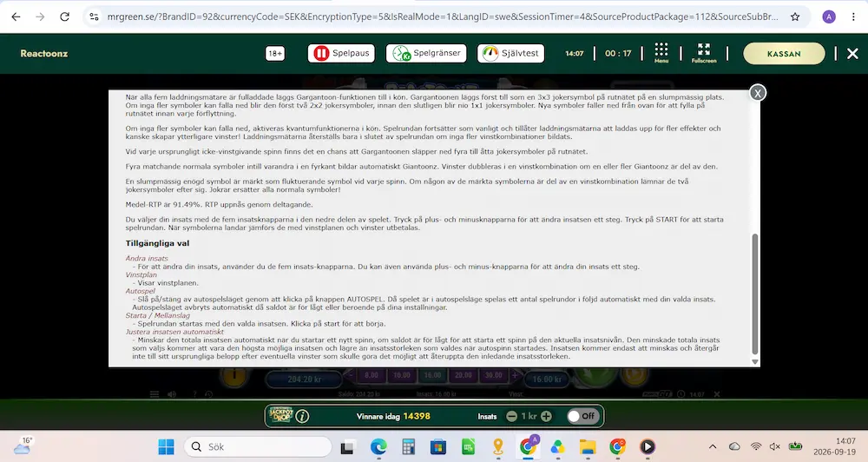Viewport: 868px width, 462px height.
Task: Click the rules popup vertical scrollbar thumb
Action: 754,294
